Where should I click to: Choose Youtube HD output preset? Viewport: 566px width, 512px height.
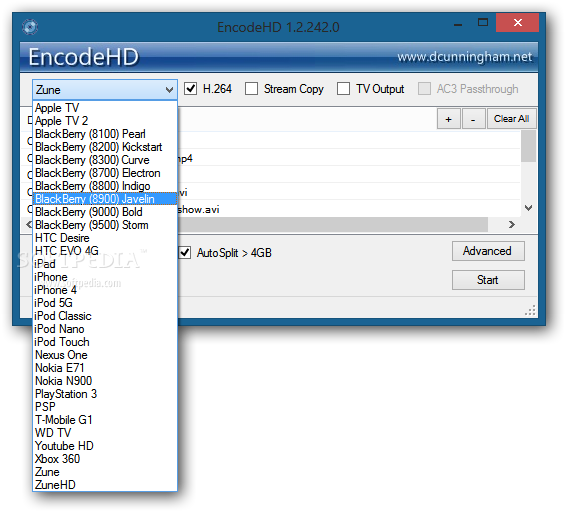pyautogui.click(x=105, y=446)
